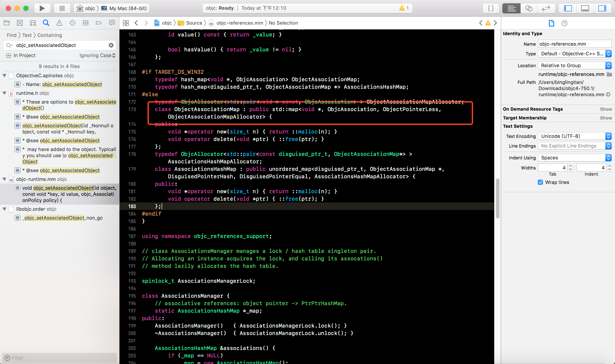Viewport: 615px width, 364px height.
Task: Click the Stop button in toolbar
Action: [62, 8]
